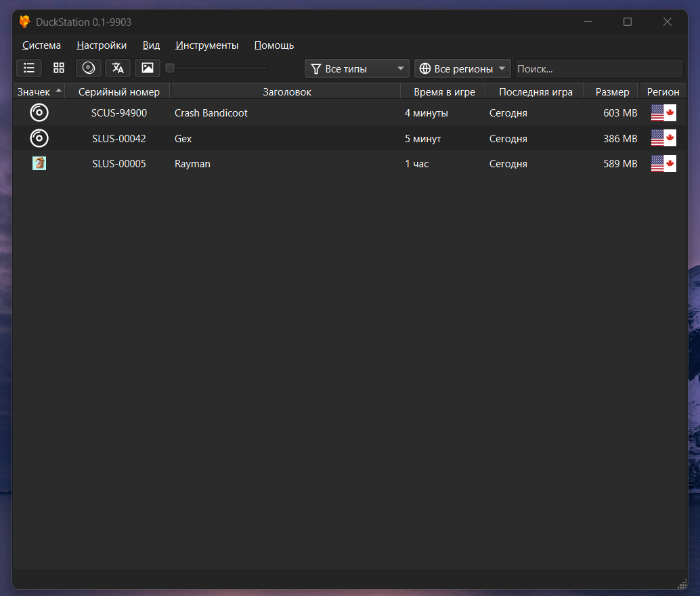Image resolution: width=700 pixels, height=596 pixels.
Task: Sort by Регион column header
Action: click(663, 92)
